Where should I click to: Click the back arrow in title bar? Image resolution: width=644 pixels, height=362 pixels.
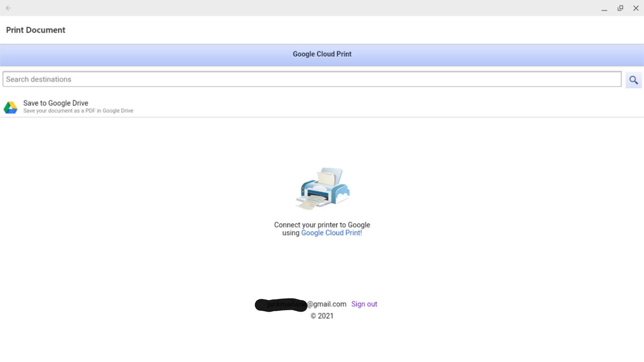[8, 8]
